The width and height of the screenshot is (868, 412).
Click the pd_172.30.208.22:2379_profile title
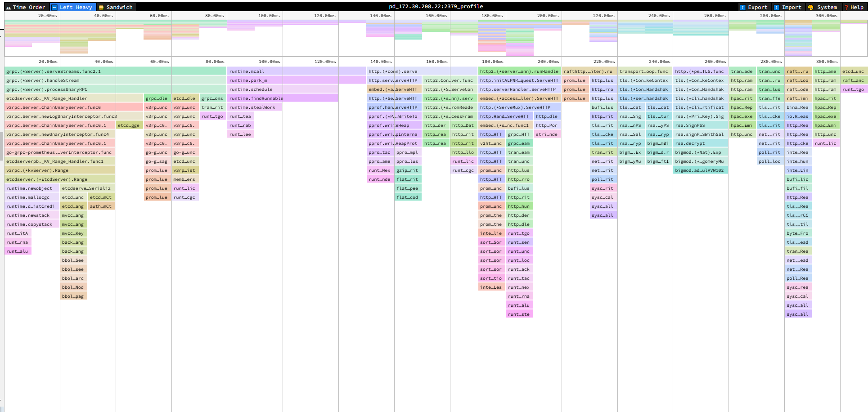click(x=436, y=6)
